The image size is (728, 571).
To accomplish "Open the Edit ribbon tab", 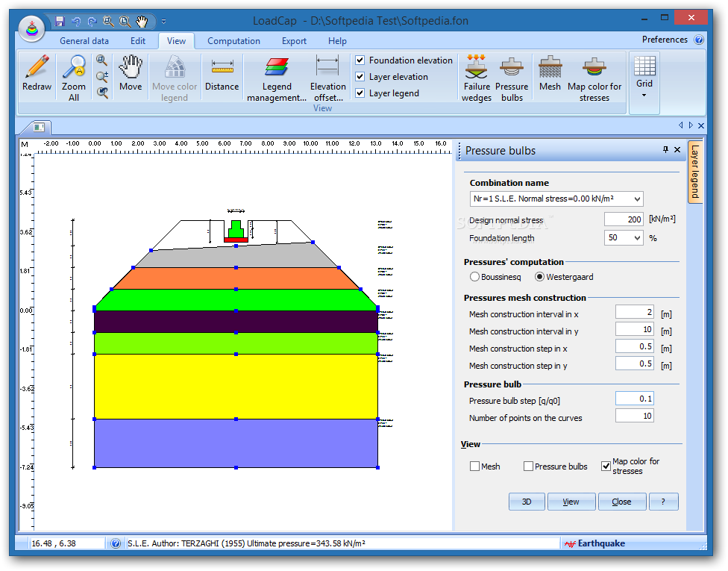I will pos(138,41).
